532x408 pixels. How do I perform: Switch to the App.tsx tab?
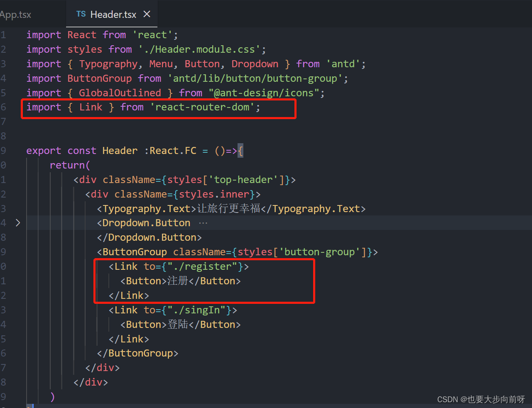pos(15,14)
